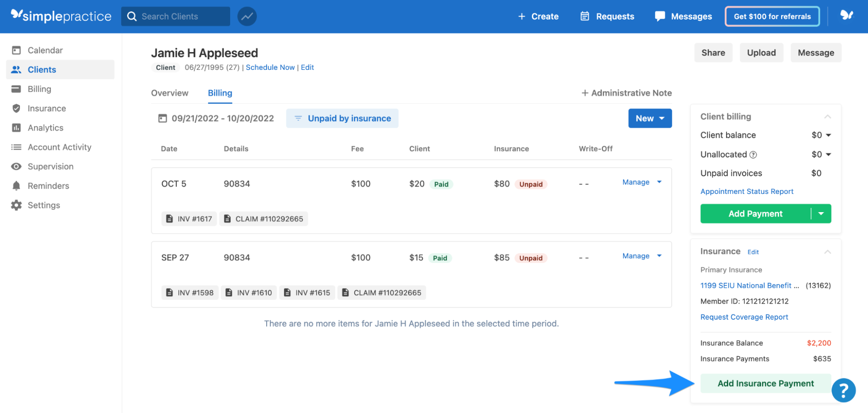The height and width of the screenshot is (413, 868).
Task: Open the date range calendar picker
Action: 162,118
